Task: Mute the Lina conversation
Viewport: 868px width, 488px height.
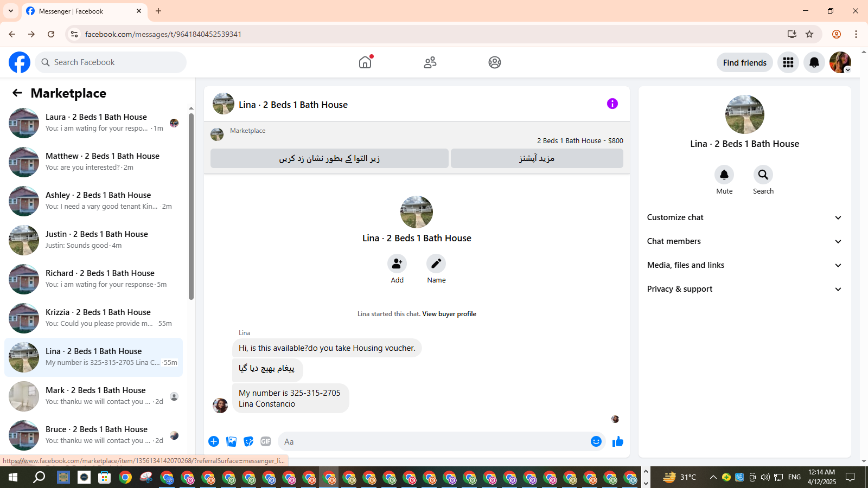Action: tap(724, 175)
